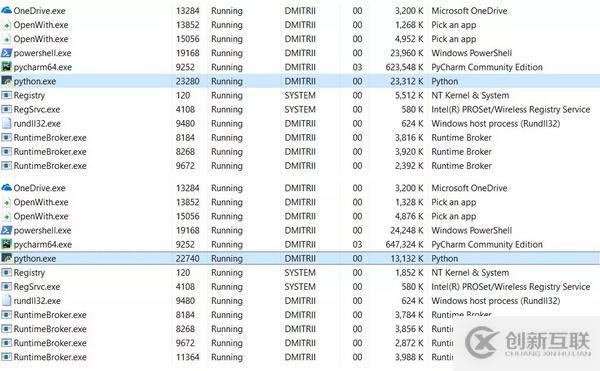Click the memory value 2,872 K
600x371 pixels.
click(x=409, y=343)
